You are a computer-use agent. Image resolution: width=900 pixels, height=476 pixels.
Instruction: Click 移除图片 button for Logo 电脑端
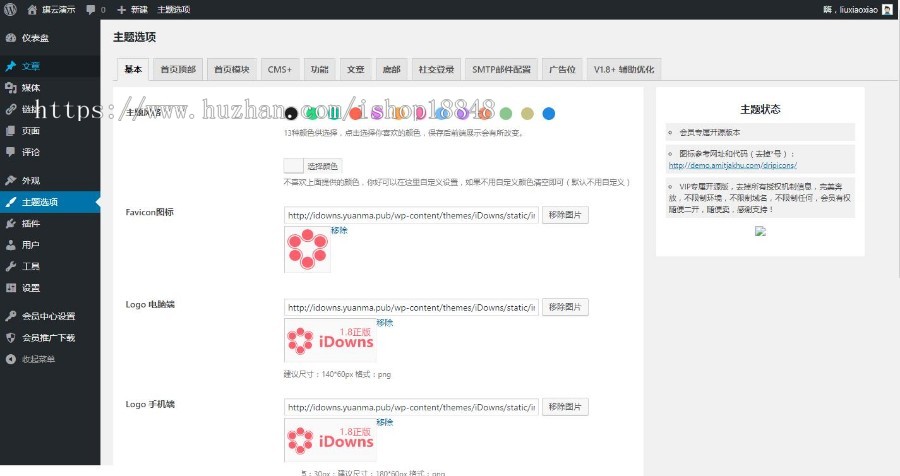click(x=565, y=307)
